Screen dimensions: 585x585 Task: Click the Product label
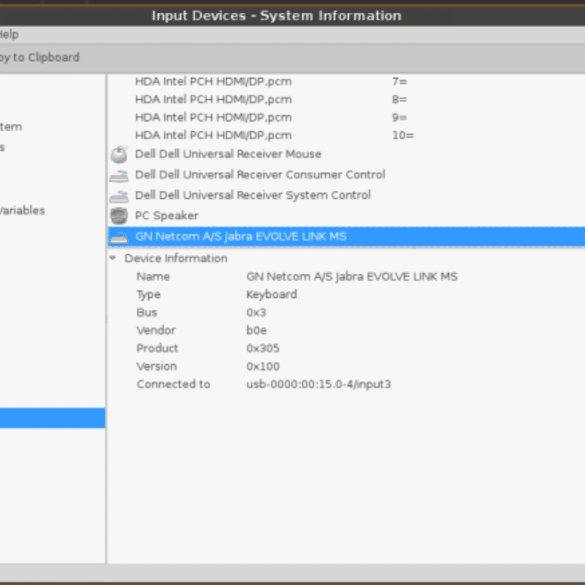(x=157, y=348)
